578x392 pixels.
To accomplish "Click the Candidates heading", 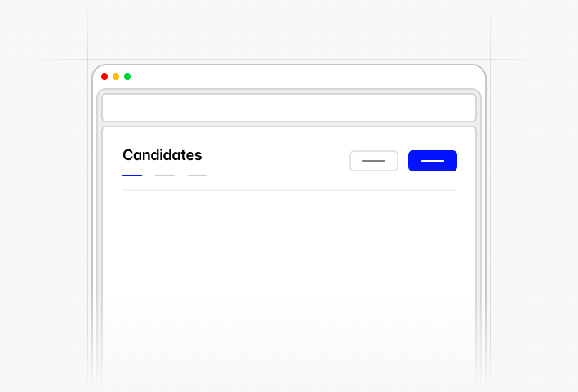I will click(x=162, y=155).
